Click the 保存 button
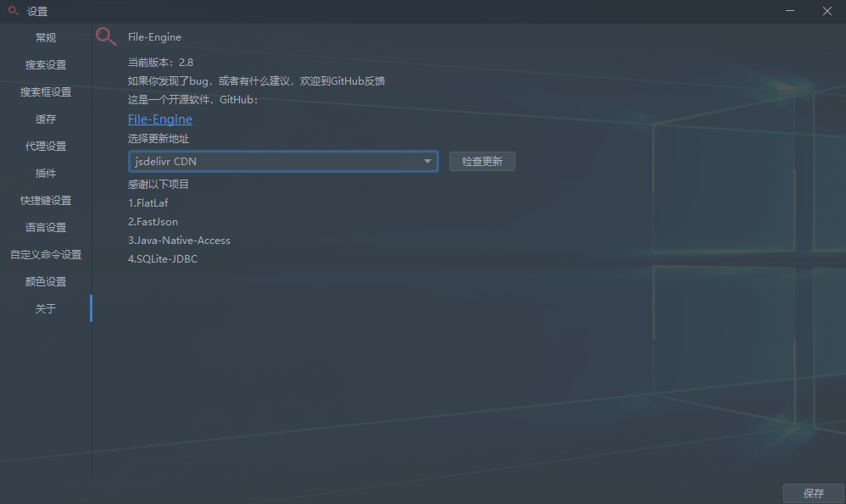 pos(814,493)
